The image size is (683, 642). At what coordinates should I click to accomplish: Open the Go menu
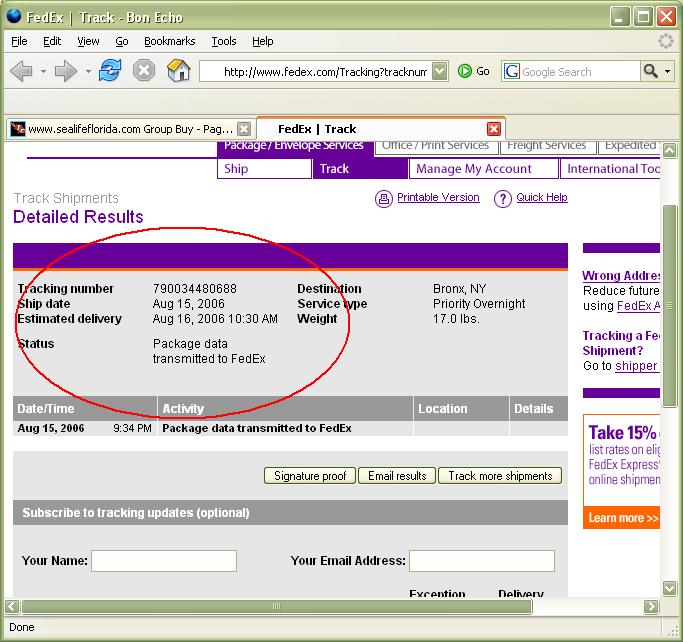point(122,41)
